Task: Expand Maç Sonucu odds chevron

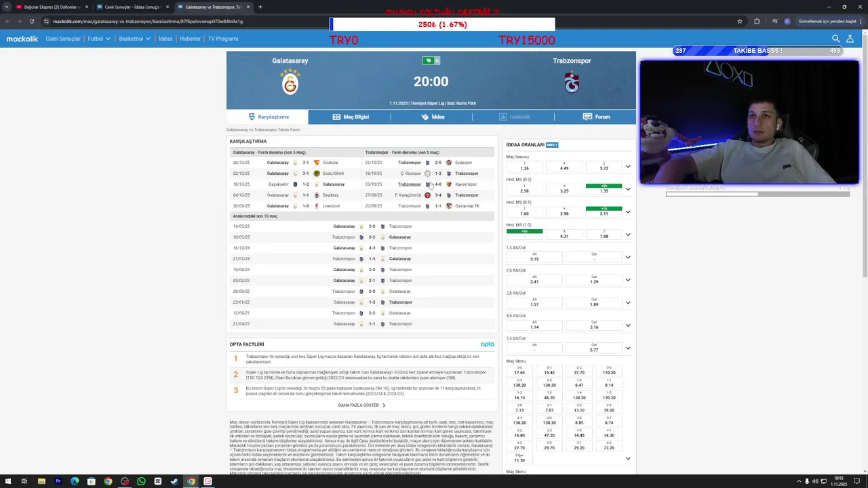Action: (628, 167)
